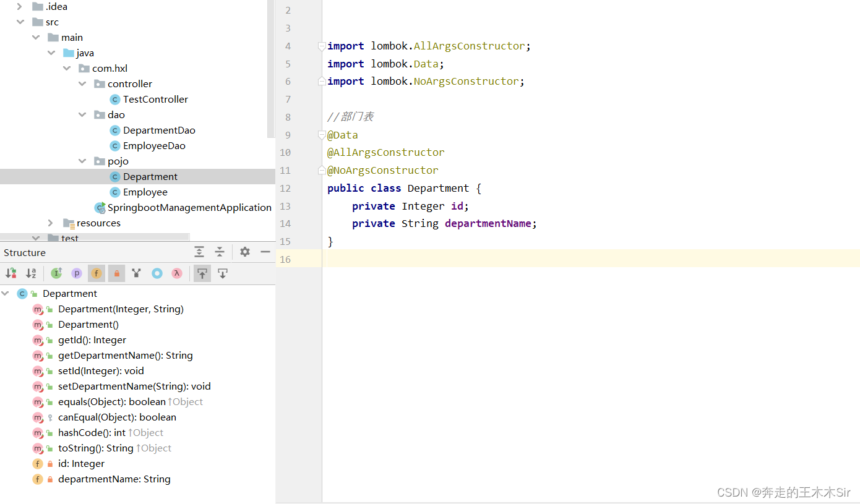
Task: Select getDepartmentName(): String method
Action: [x=126, y=356]
